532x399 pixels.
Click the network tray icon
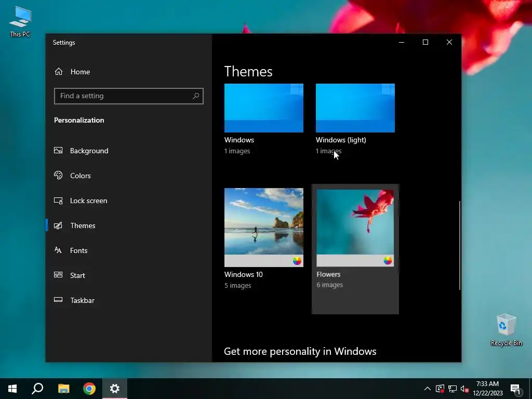point(453,389)
